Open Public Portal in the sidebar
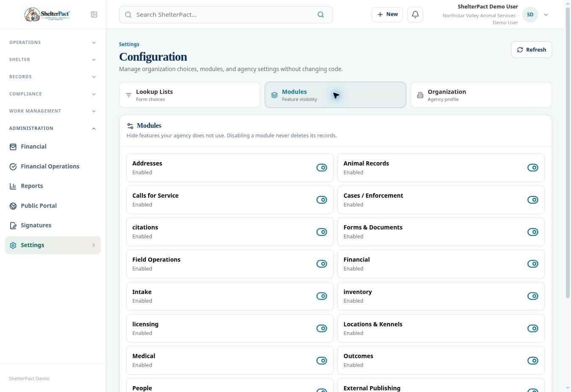Image resolution: width=571 pixels, height=392 pixels. tap(53, 206)
